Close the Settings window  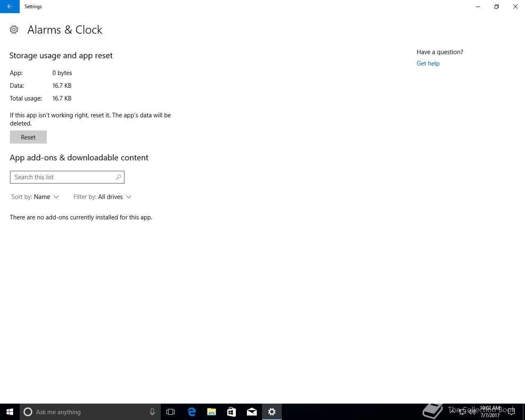click(516, 7)
